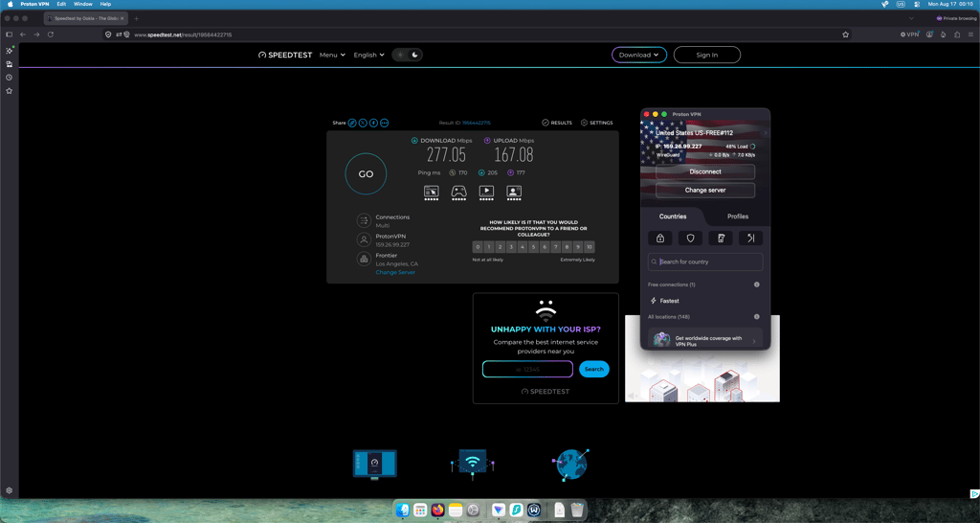
Task: Toggle the light/dark theme switch
Action: [407, 55]
